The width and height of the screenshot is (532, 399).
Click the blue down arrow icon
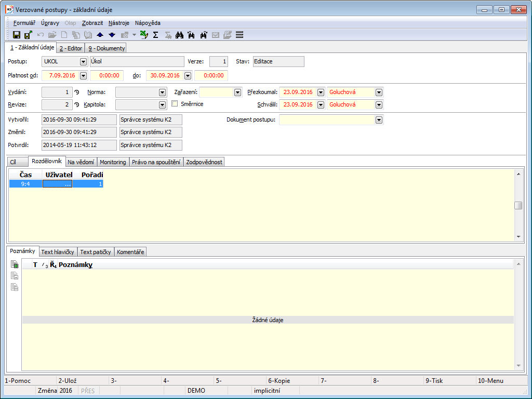[x=112, y=35]
